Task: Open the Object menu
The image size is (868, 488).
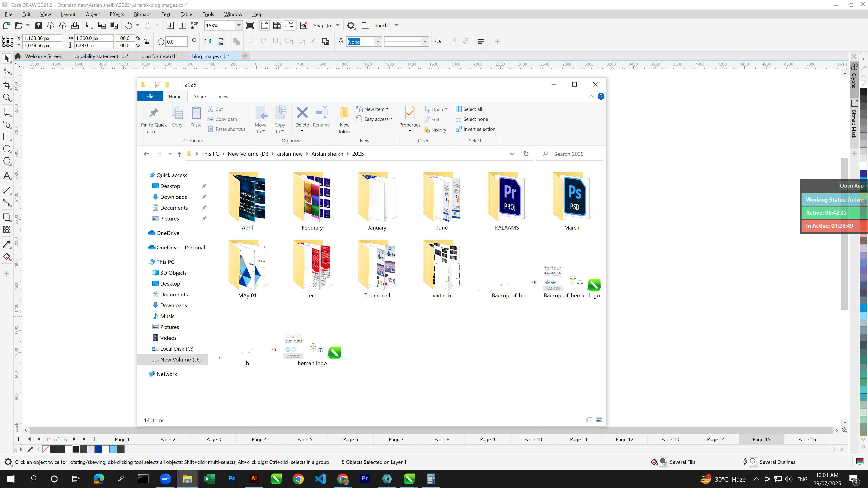Action: pyautogui.click(x=92, y=14)
